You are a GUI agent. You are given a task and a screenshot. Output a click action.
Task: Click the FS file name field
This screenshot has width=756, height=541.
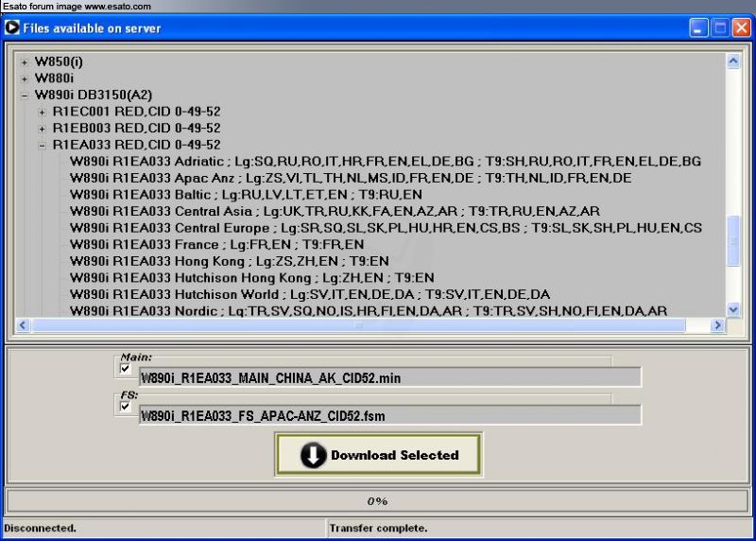click(x=390, y=415)
